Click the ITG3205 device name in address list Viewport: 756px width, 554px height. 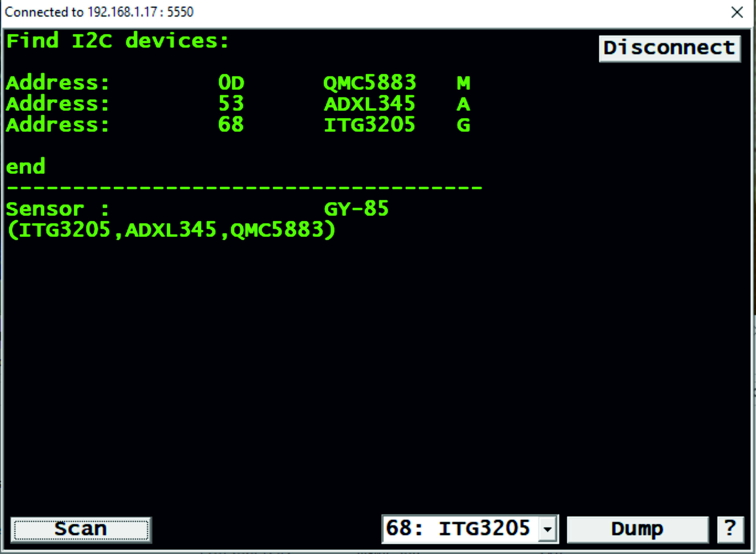[x=370, y=125]
